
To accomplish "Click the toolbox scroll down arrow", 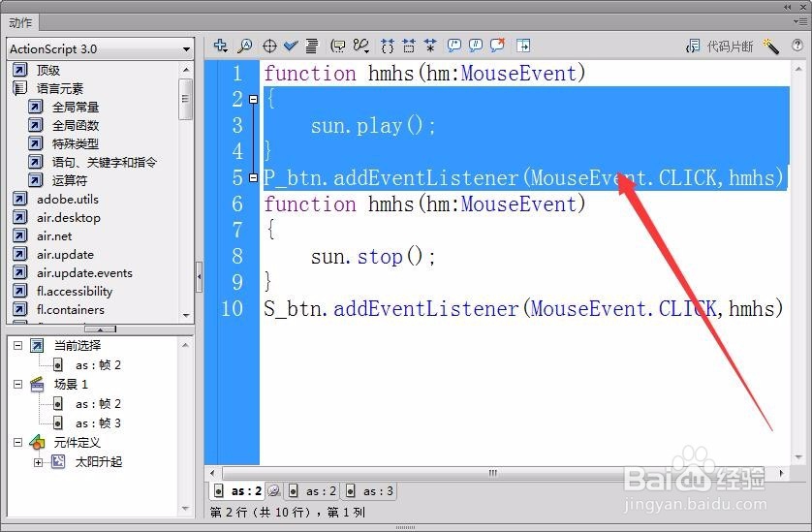I will (186, 316).
